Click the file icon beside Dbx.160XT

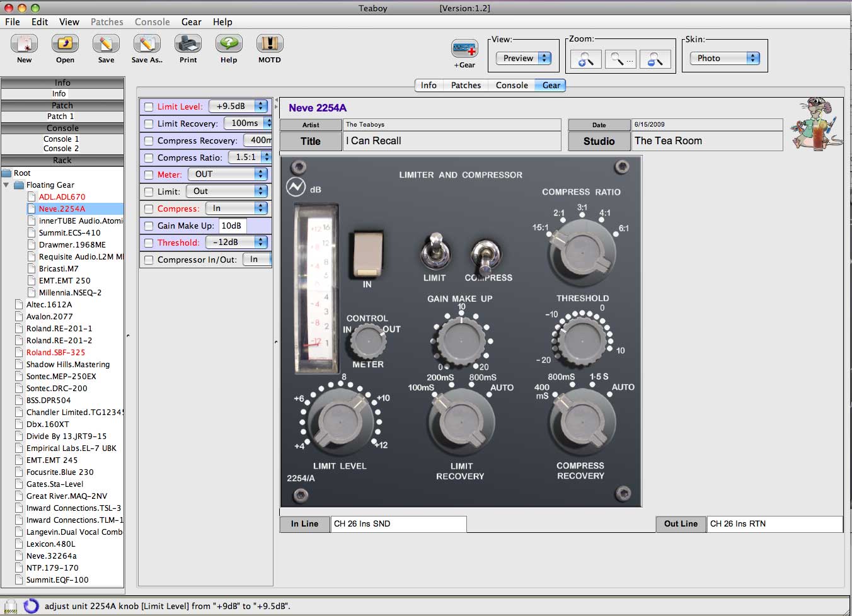pos(19,425)
